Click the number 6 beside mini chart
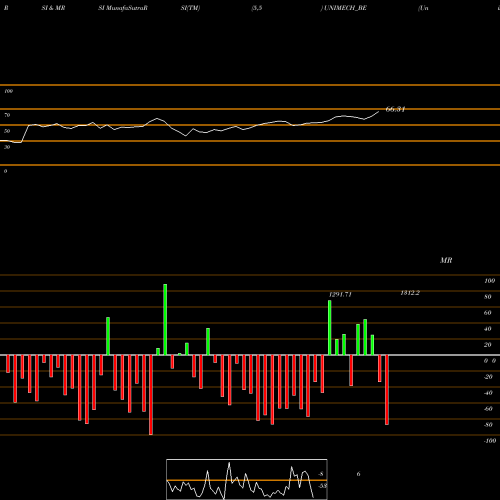This screenshot has width=500, height=500. point(358,474)
